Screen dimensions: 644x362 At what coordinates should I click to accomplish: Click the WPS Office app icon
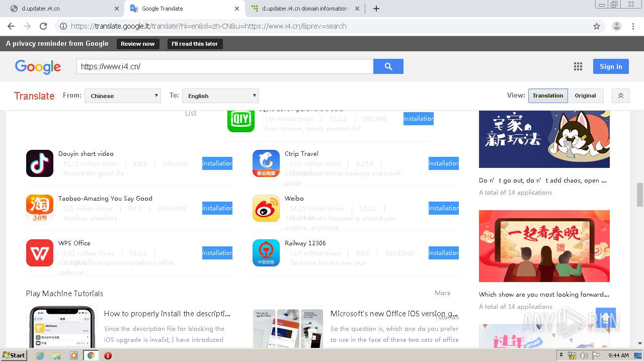click(x=40, y=253)
